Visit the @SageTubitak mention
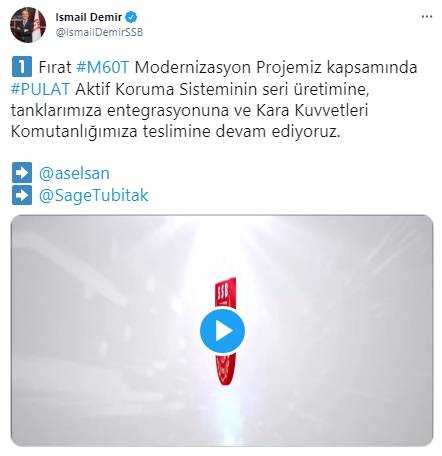The image size is (442, 456). pyautogui.click(x=94, y=196)
